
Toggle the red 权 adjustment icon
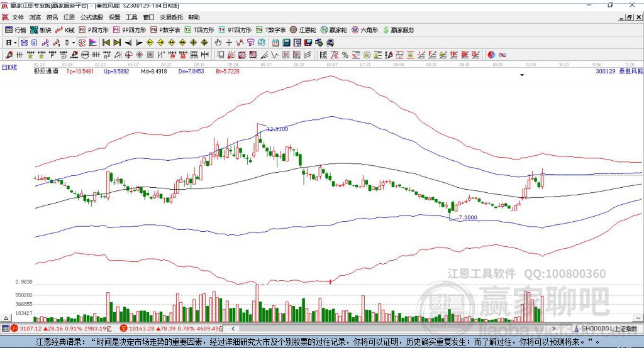[82, 43]
